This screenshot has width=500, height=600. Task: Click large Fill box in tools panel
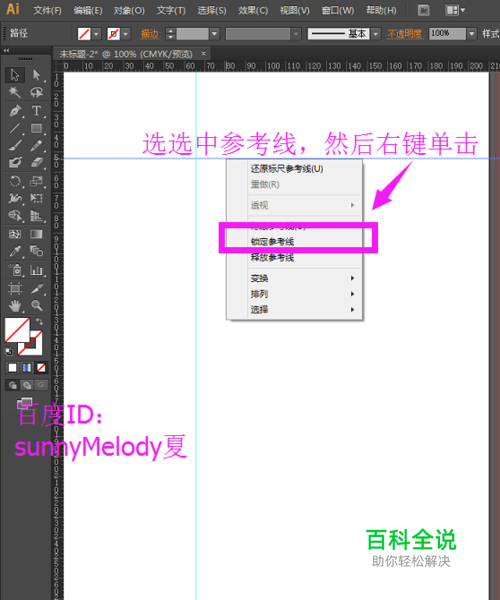point(17,330)
